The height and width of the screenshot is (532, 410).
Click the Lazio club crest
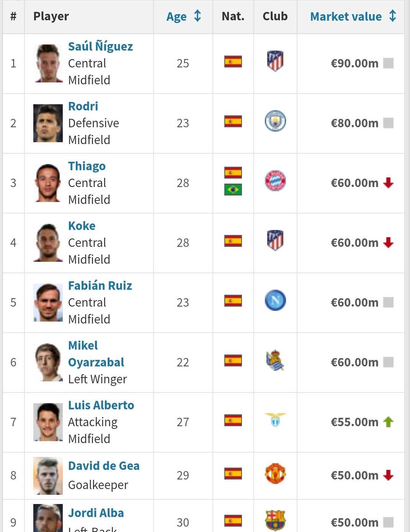coord(275,419)
